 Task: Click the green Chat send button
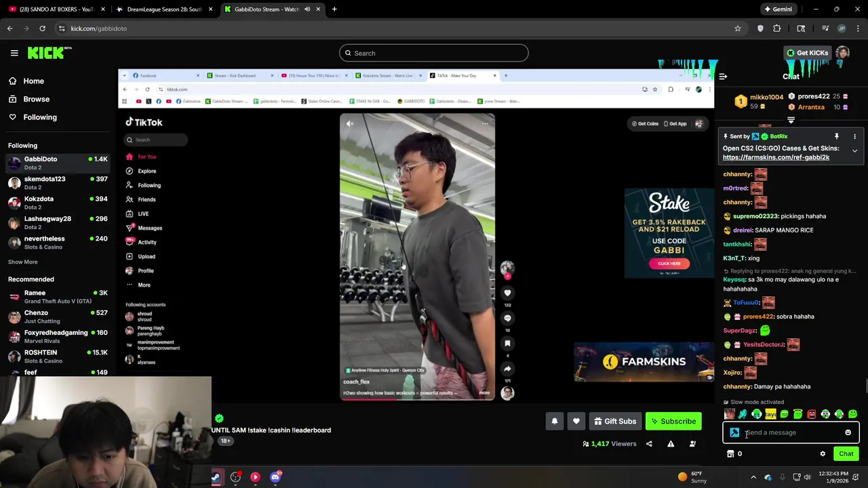pos(846,454)
